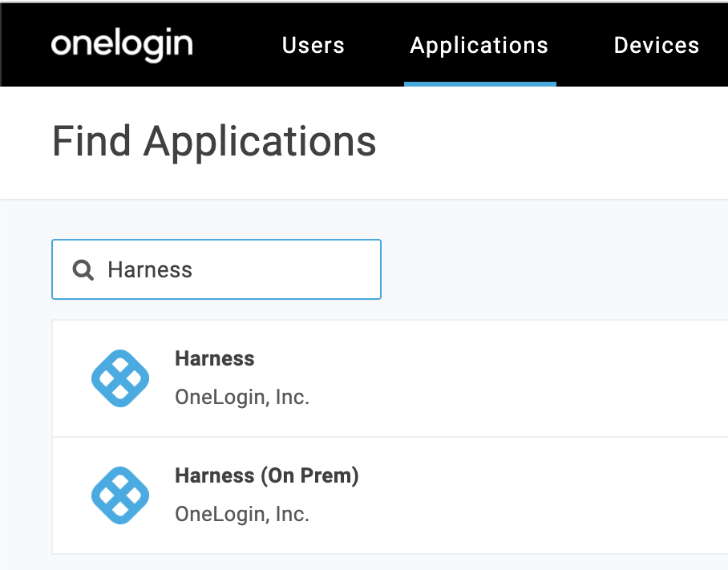Click blank space right of search box
Image resolution: width=728 pixels, height=570 pixels.
(x=552, y=269)
